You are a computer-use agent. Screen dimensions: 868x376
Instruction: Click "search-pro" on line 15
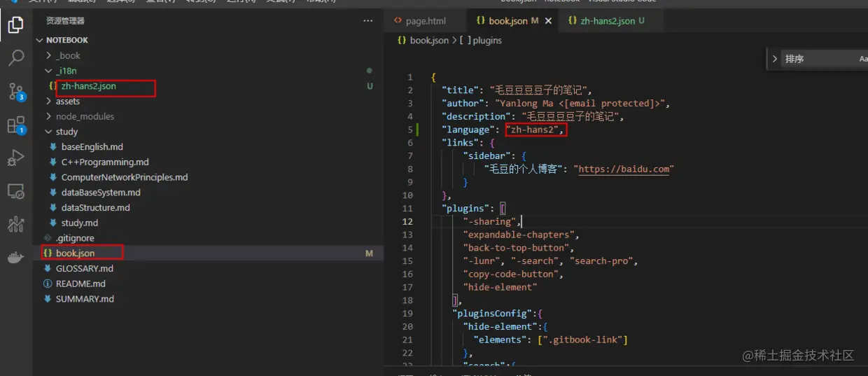[601, 261]
